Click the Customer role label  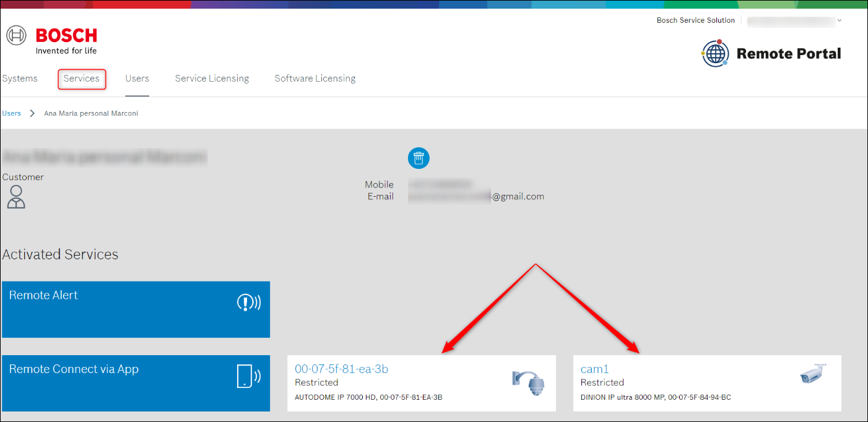coord(23,177)
